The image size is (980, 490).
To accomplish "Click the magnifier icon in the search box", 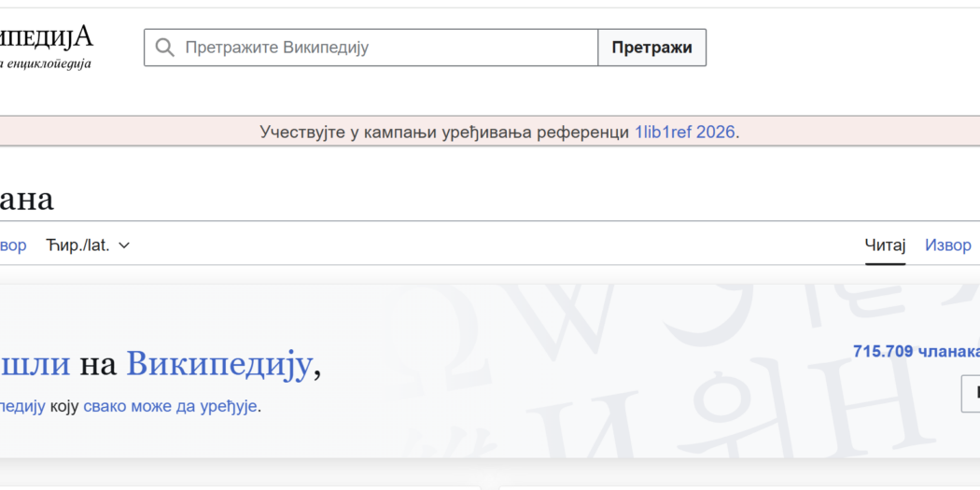I will coord(165,48).
